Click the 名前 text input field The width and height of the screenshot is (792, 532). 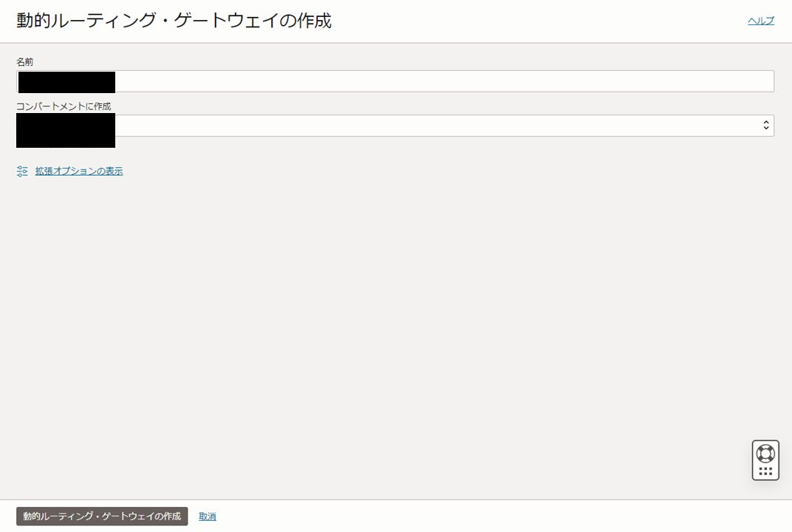pos(395,81)
